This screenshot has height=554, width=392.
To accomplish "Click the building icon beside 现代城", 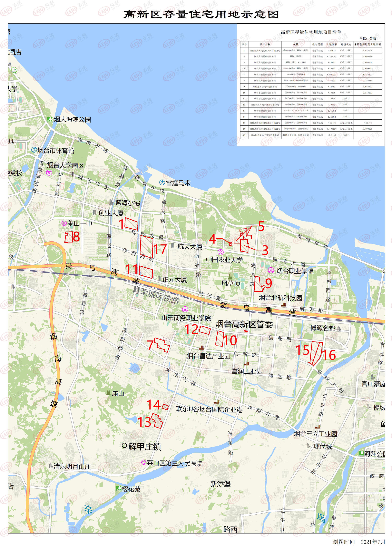I will [x=308, y=445].
